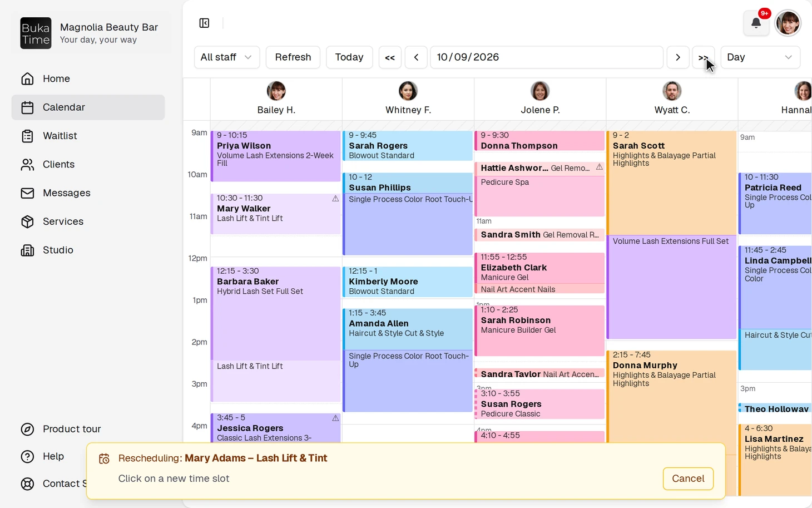812x508 pixels.
Task: Cancel the rescheduling
Action: coord(688,479)
